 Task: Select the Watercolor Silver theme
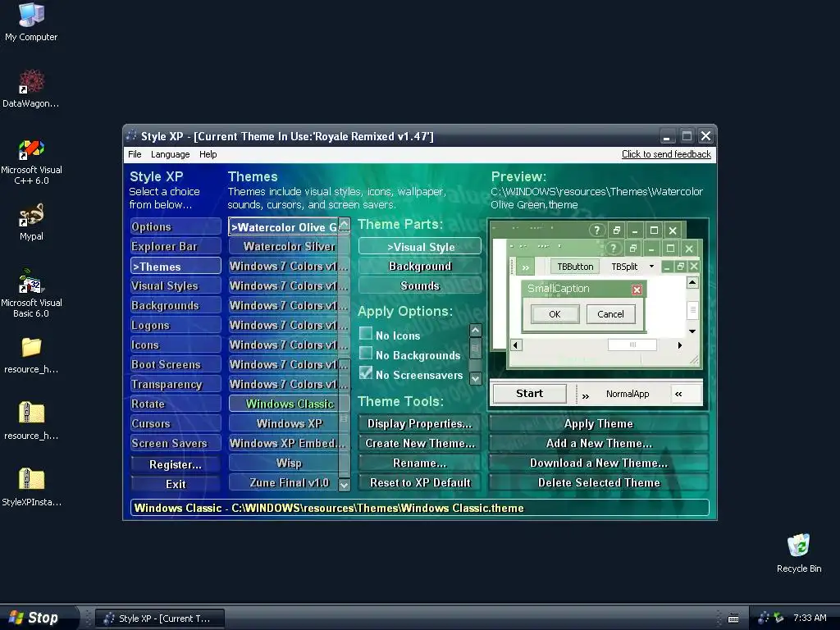(283, 246)
